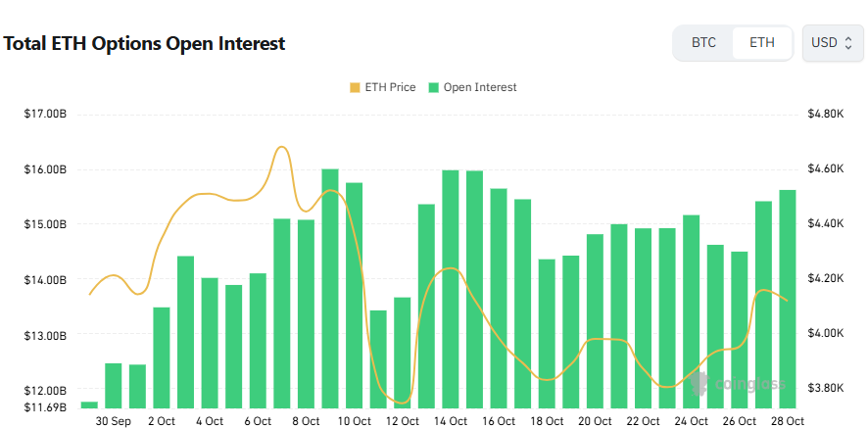868x428 pixels.
Task: Click the ETH price line peak
Action: (281, 148)
